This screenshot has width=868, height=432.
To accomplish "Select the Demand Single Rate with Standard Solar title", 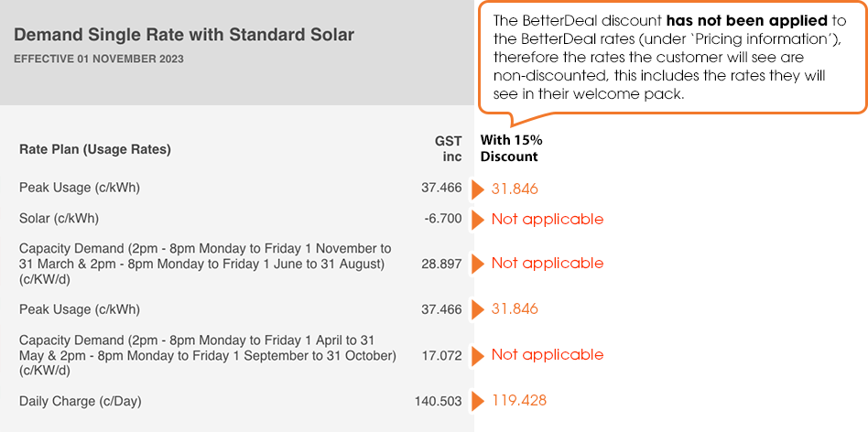I will 184,35.
